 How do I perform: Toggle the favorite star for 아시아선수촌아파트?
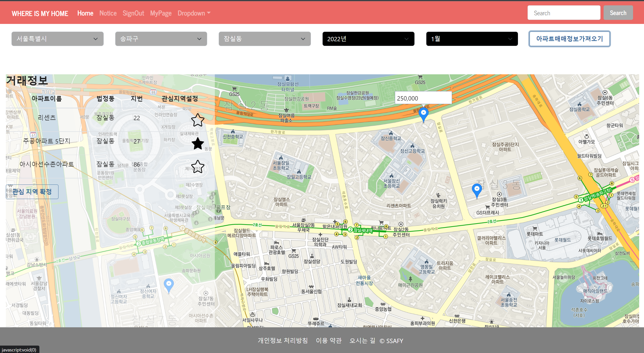click(198, 167)
